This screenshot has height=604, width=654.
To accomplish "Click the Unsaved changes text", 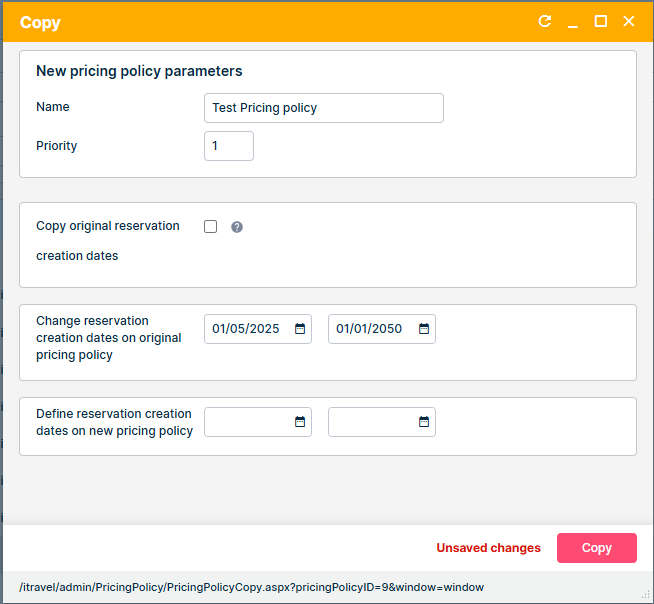I will [488, 548].
